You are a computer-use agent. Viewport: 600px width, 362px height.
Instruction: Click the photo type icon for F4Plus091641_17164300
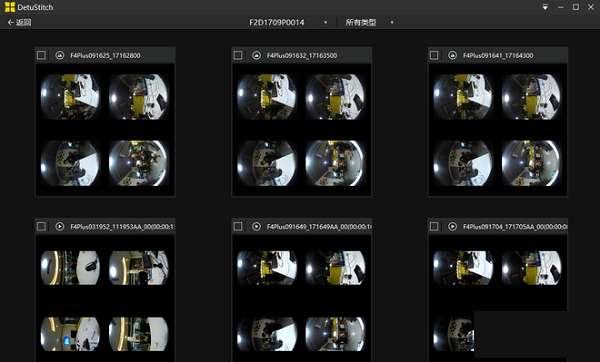pos(452,55)
